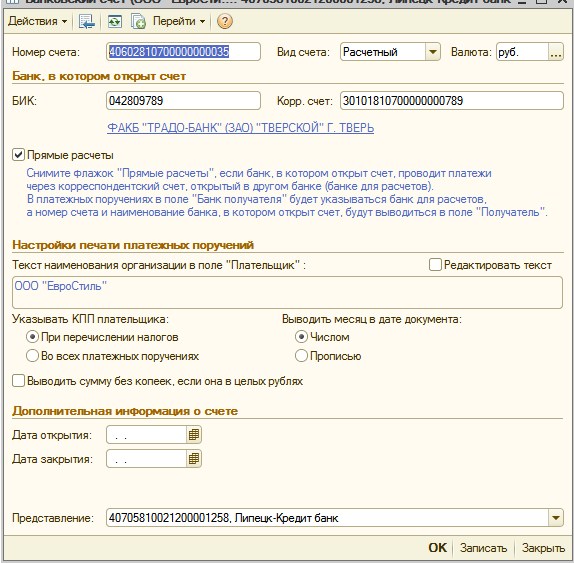Open calendar picker for Дата закрытия
The height and width of the screenshot is (563, 574).
click(194, 458)
